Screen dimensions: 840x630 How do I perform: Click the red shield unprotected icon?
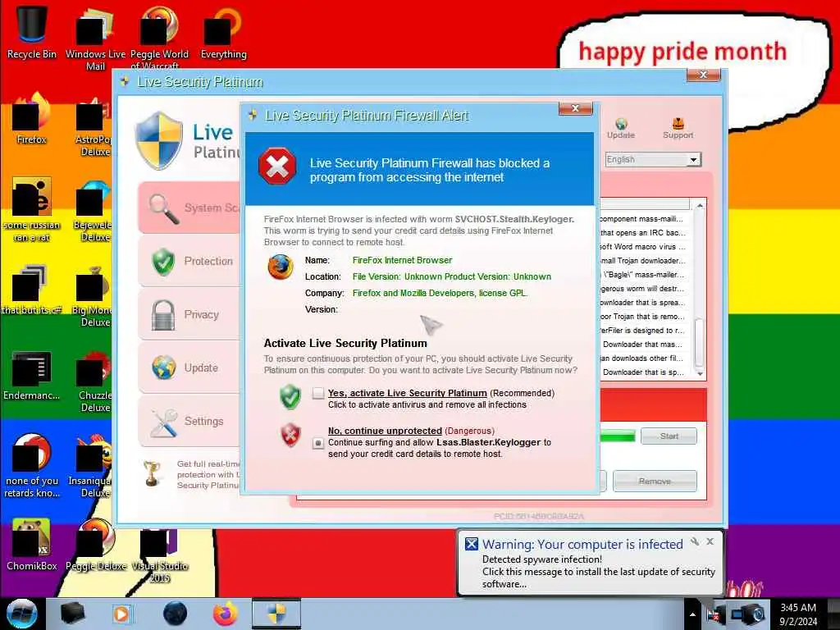tap(291, 435)
